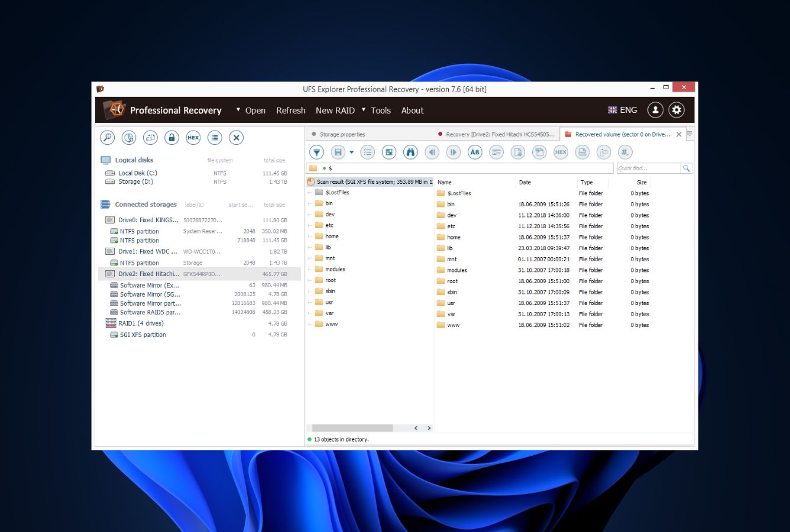Select the Scan result tree root
The height and width of the screenshot is (532, 790).
tap(370, 181)
